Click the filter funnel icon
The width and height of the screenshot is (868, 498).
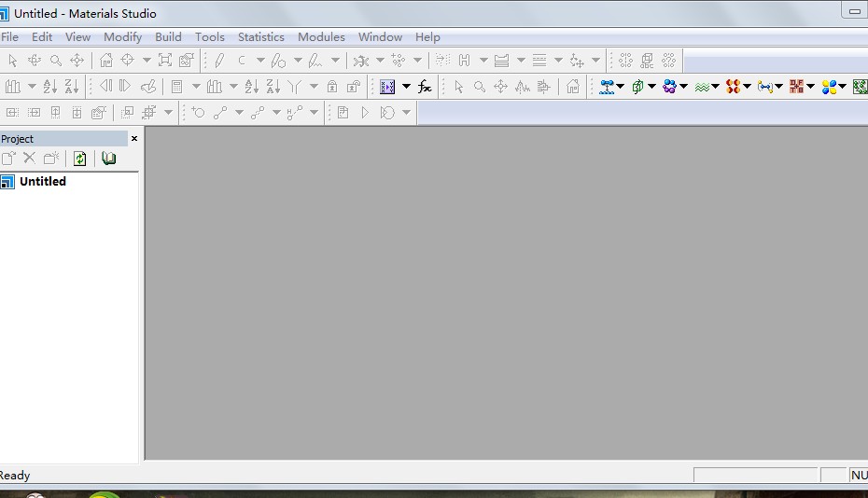click(x=295, y=87)
